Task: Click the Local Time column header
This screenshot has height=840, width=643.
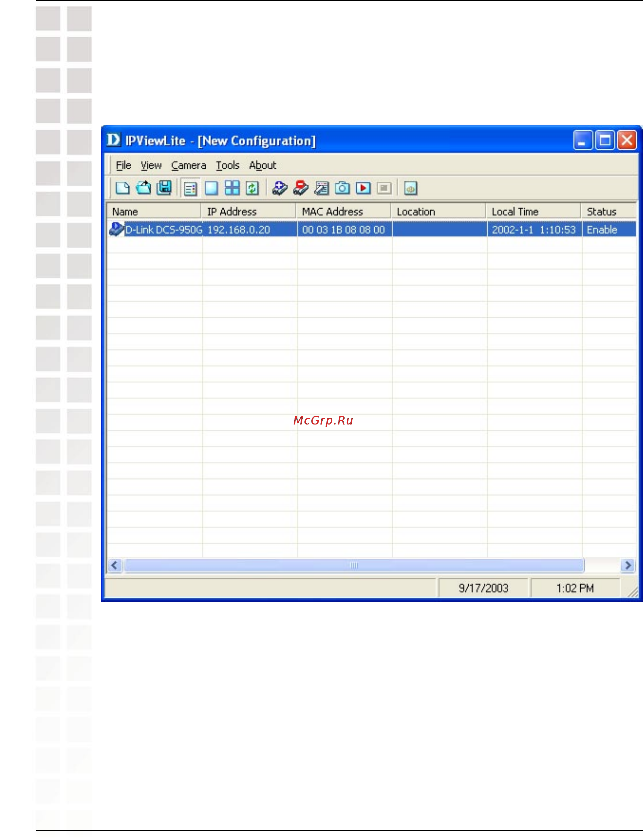Action: [534, 212]
